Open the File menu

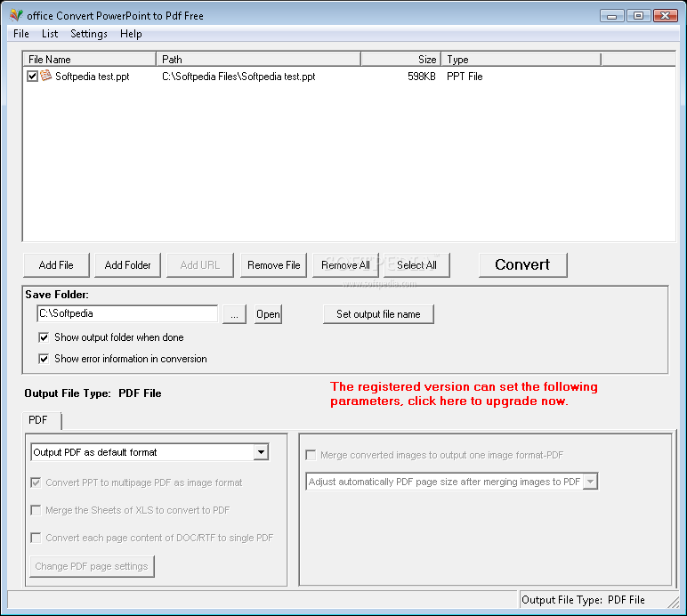(x=21, y=34)
